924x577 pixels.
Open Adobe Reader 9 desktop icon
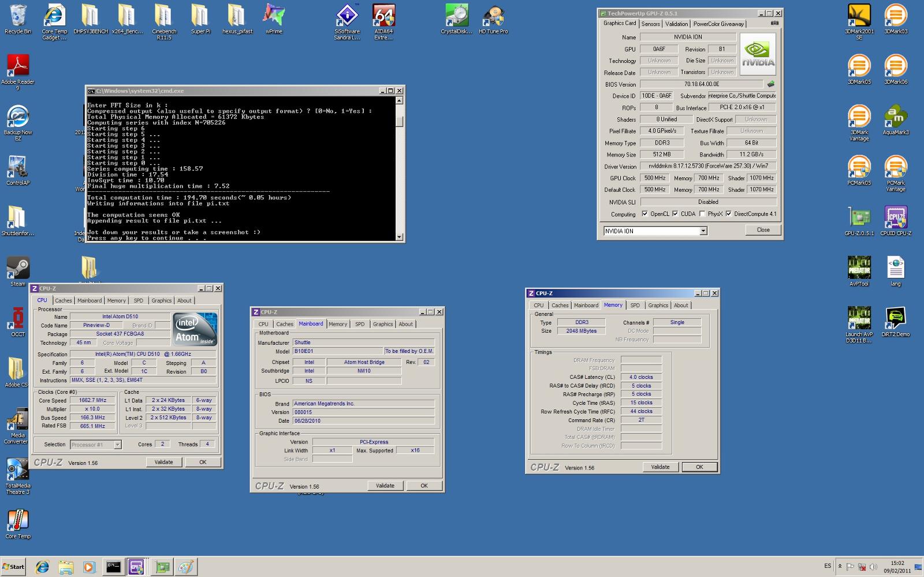pos(18,72)
